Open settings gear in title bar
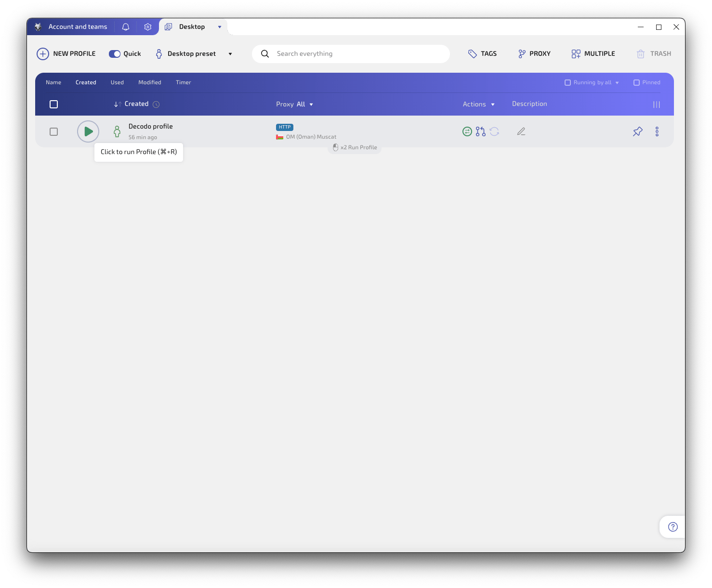The width and height of the screenshot is (712, 588). [x=148, y=27]
